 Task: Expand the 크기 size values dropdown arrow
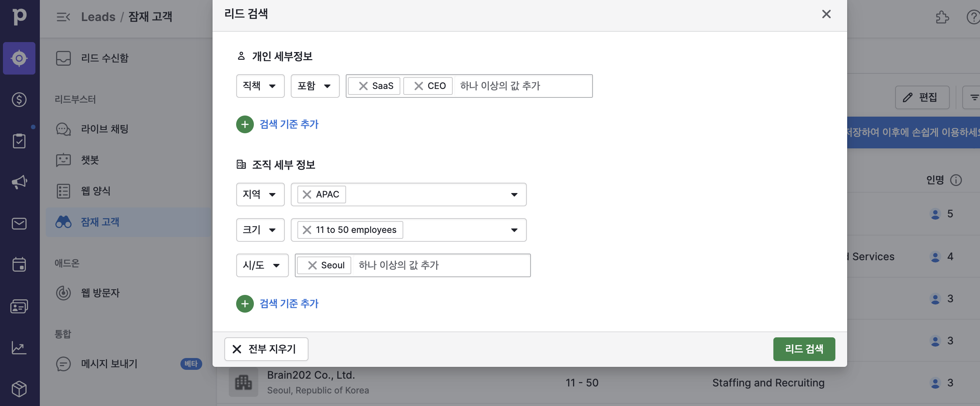514,230
